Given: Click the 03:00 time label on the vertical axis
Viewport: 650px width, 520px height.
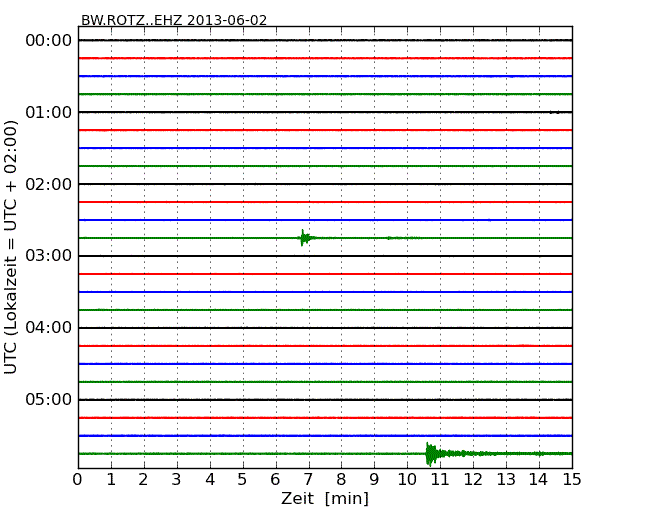Looking at the screenshot, I should point(49,256).
